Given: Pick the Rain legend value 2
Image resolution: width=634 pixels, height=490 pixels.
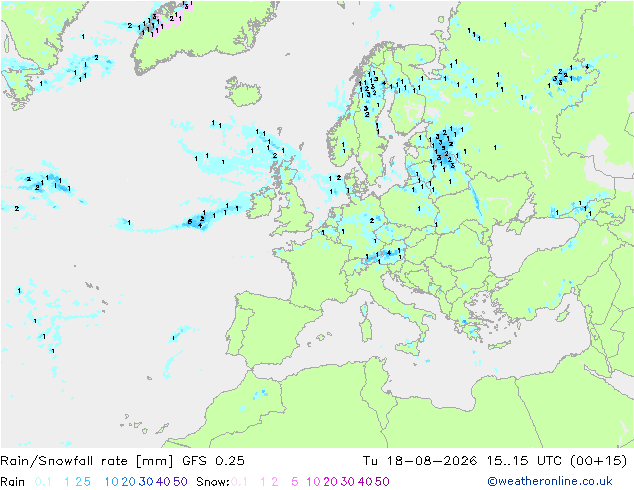Looking at the screenshot, I should pyautogui.click(x=78, y=482).
